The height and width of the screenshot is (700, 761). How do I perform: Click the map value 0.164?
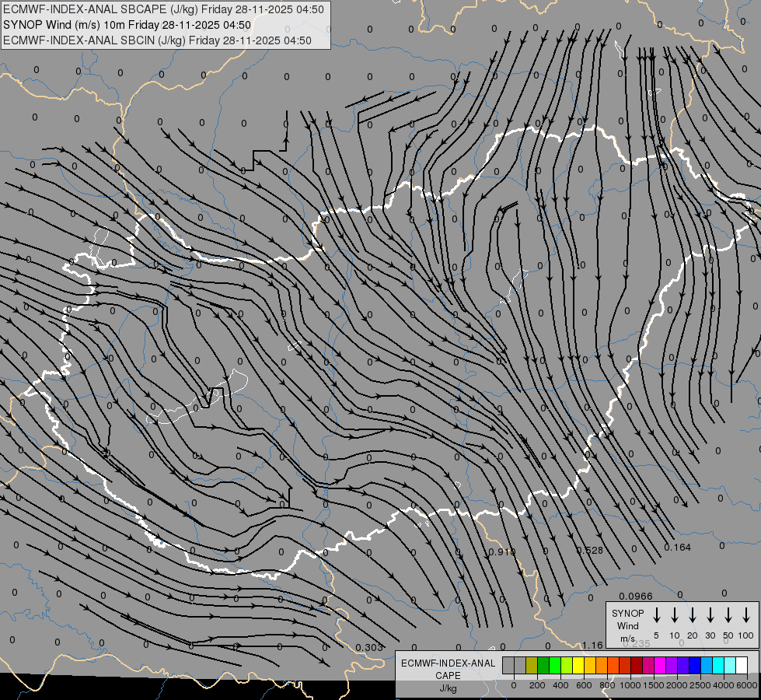(x=678, y=547)
